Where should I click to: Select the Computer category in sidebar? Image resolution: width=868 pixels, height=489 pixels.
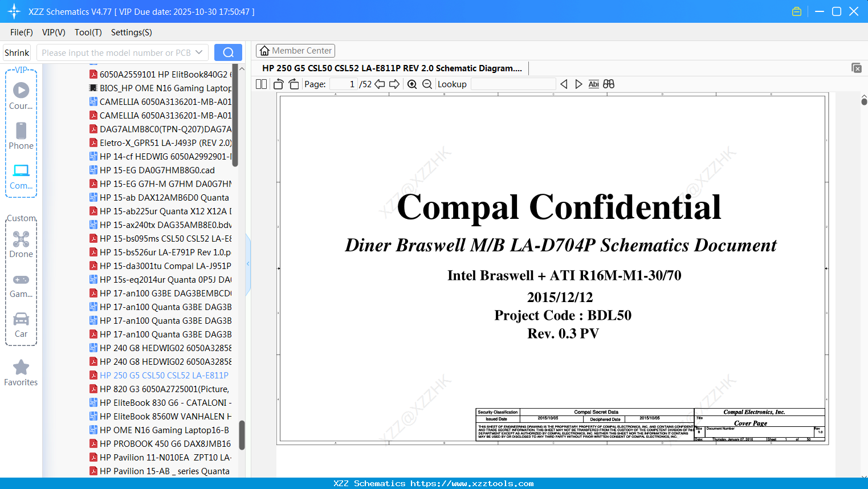pos(21,176)
